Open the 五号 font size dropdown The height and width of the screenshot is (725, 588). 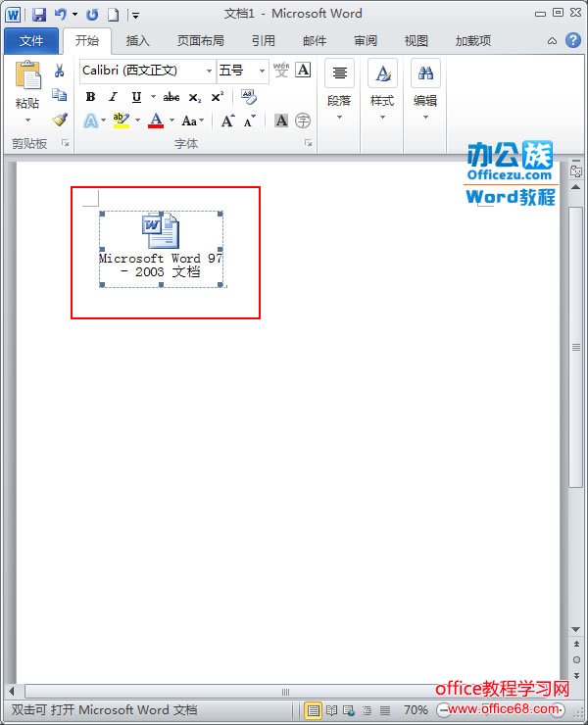pyautogui.click(x=263, y=71)
